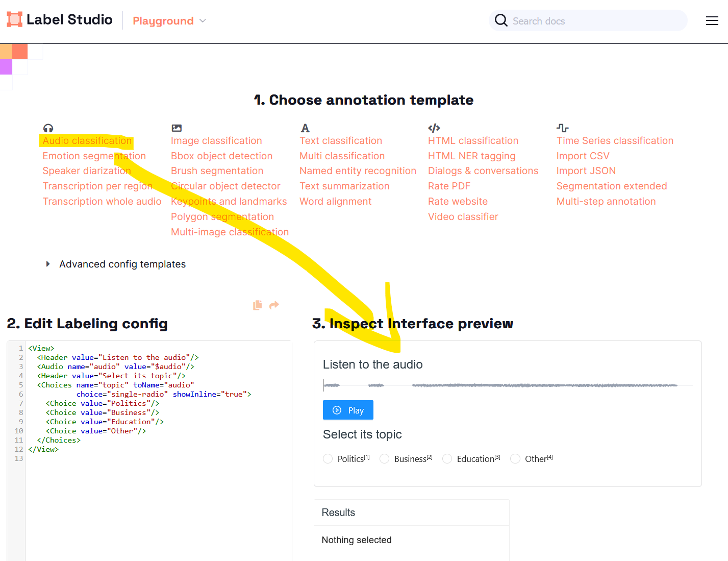Click the Time Series waveform icon
Screen dimensions: 728x561
pos(562,128)
